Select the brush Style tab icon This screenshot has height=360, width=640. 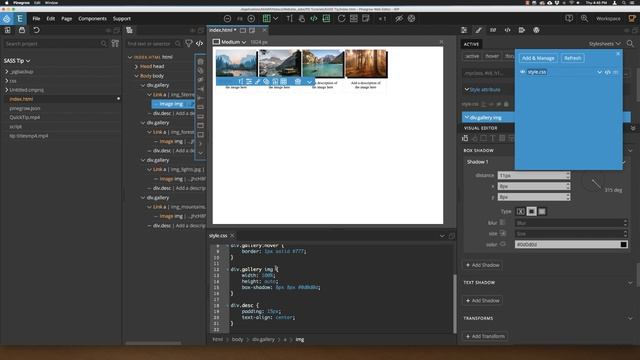click(x=478, y=30)
